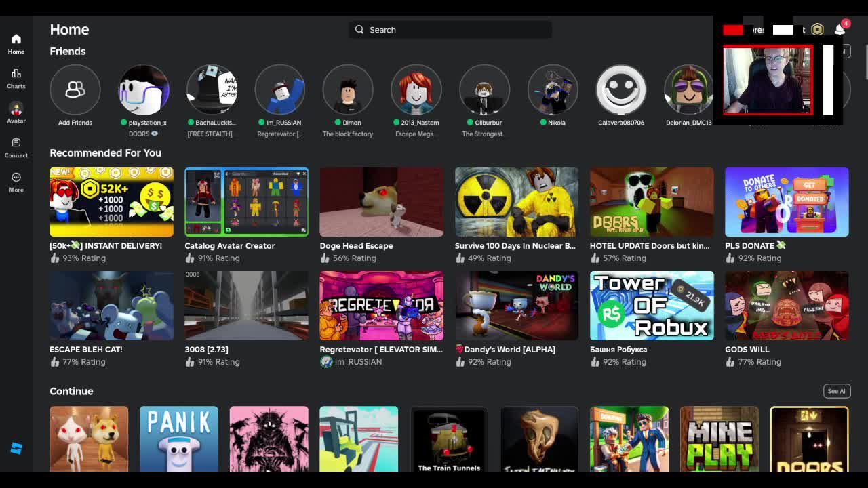Open [50k+] INSTANT DELIVERY! game thumbnail
This screenshot has height=488, width=868.
click(111, 202)
